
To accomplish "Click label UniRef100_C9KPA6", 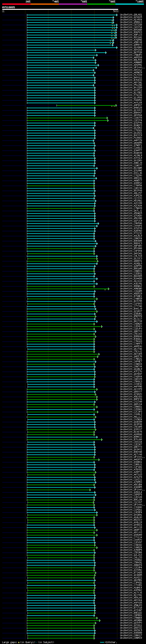I will pyautogui.click(x=131, y=223).
